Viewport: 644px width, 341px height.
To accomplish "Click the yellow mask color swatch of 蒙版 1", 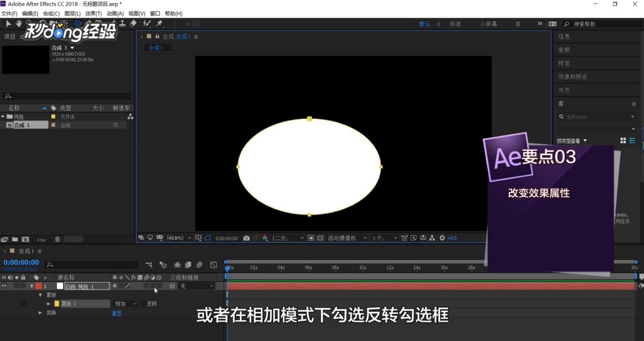I will point(57,304).
